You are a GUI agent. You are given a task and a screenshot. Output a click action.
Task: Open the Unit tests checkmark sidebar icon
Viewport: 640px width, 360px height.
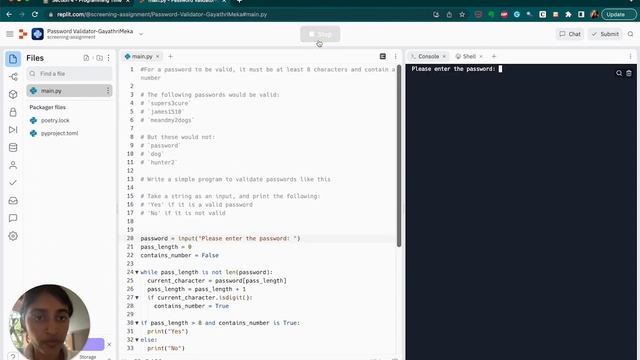[13, 183]
